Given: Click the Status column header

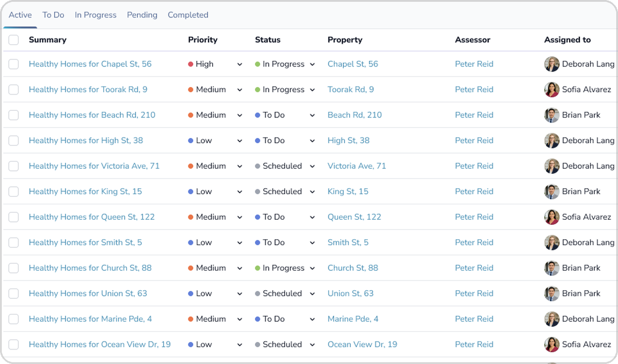Looking at the screenshot, I should 268,40.
